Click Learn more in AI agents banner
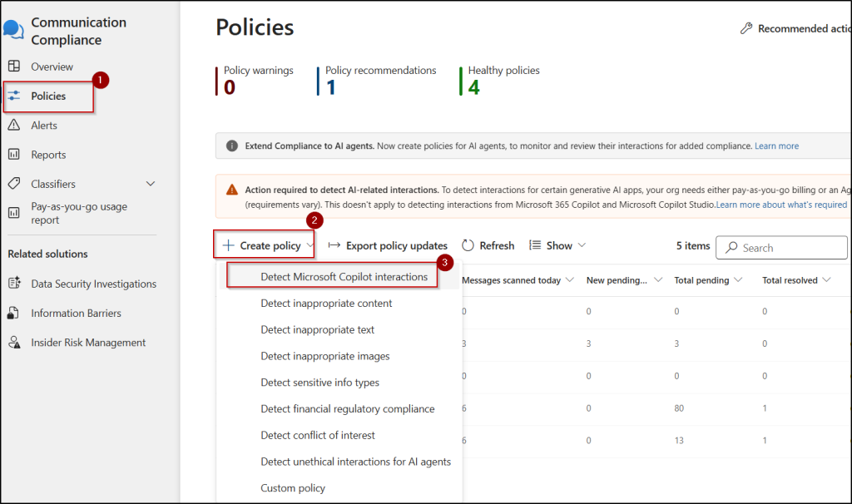 pos(776,146)
